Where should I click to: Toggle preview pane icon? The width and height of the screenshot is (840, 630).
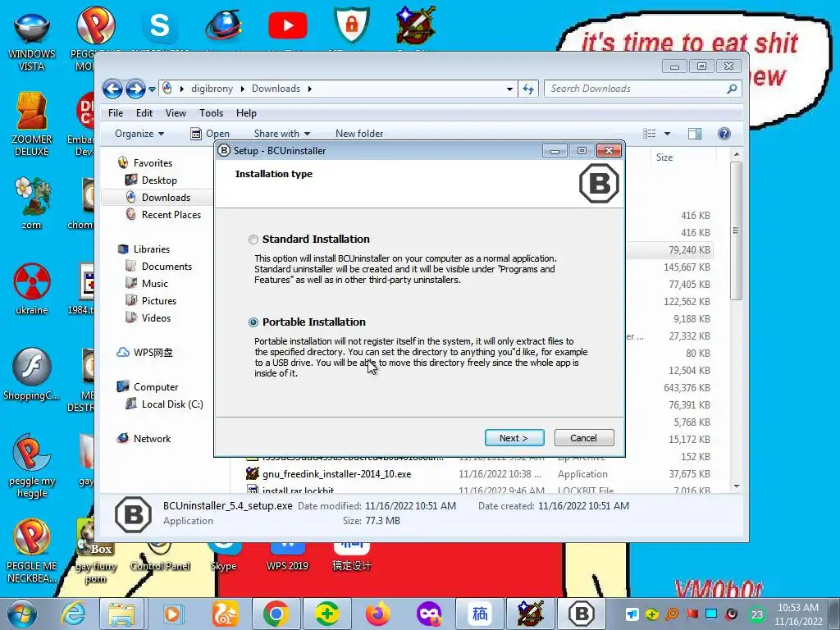(695, 134)
